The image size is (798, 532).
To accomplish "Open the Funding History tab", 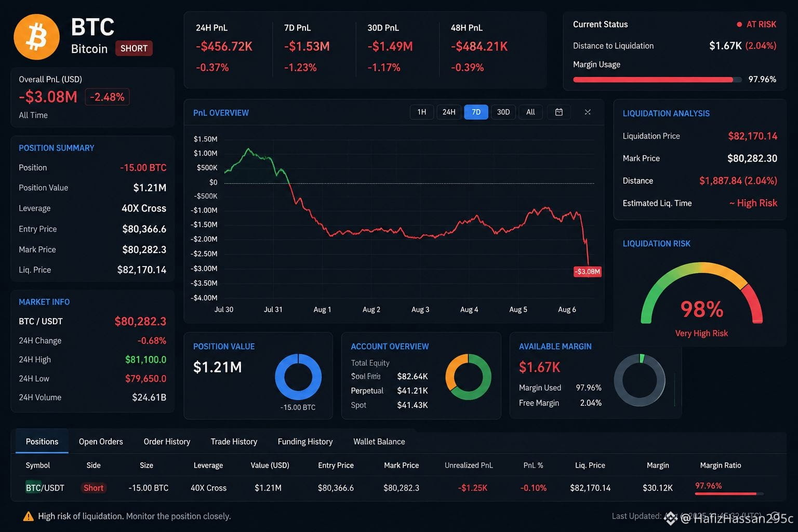I will [x=305, y=442].
